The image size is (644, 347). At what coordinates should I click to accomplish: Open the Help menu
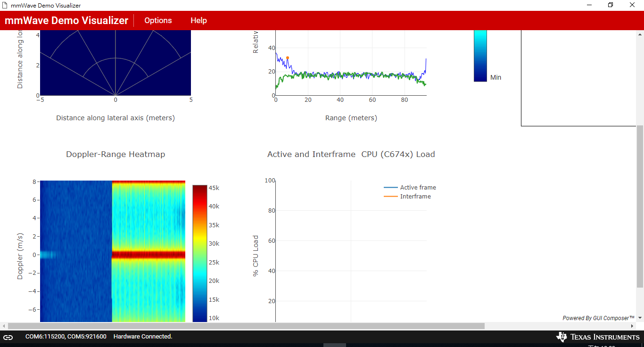tap(198, 20)
